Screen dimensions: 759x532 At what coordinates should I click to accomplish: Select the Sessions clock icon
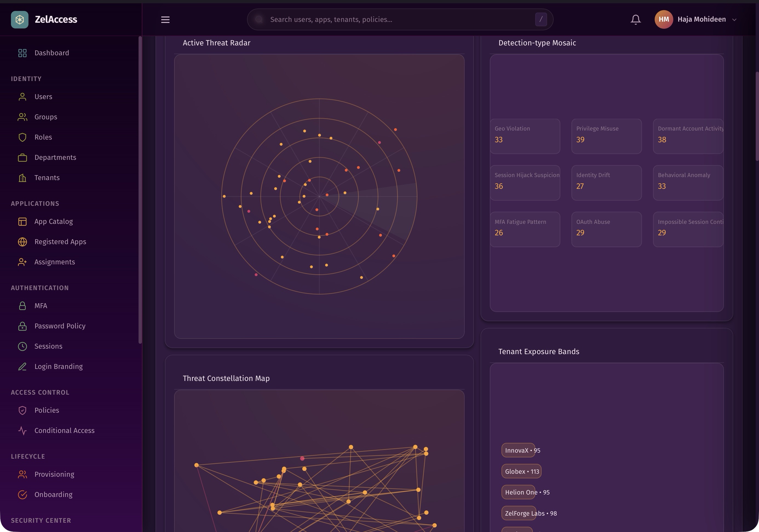point(22,346)
